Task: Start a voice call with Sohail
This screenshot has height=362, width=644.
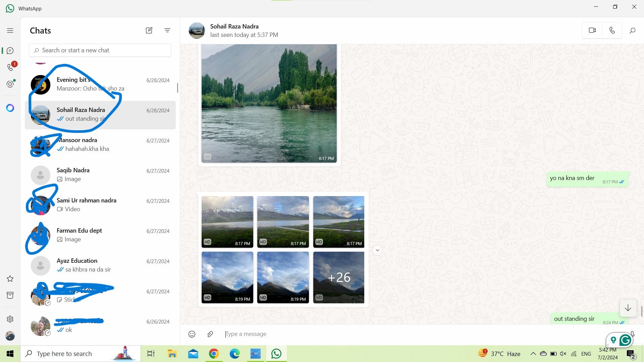Action: click(612, 30)
